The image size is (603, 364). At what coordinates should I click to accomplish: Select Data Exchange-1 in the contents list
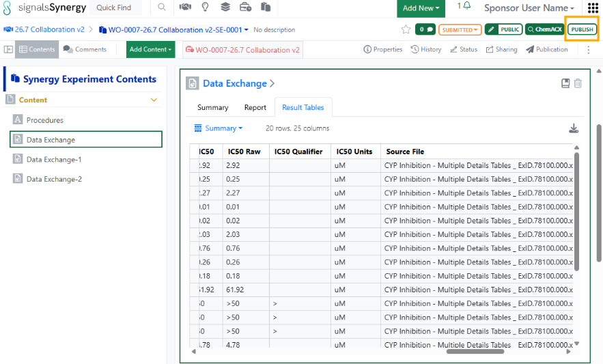[86, 159]
